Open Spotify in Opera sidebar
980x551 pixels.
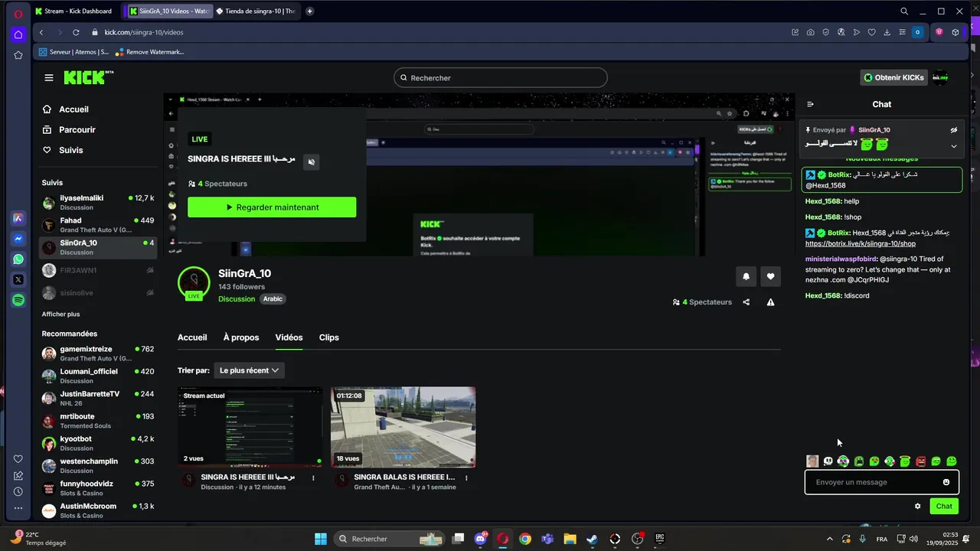(18, 301)
